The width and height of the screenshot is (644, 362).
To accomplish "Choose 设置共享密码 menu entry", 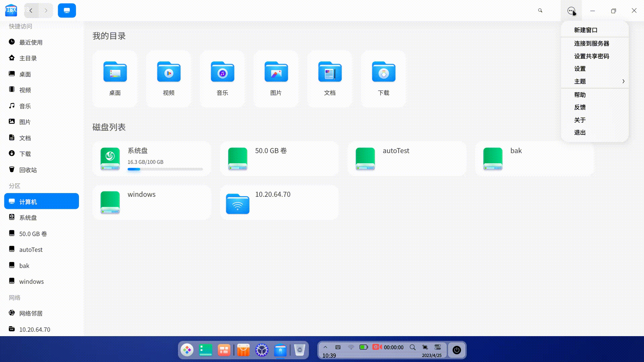I will tap(595, 56).
